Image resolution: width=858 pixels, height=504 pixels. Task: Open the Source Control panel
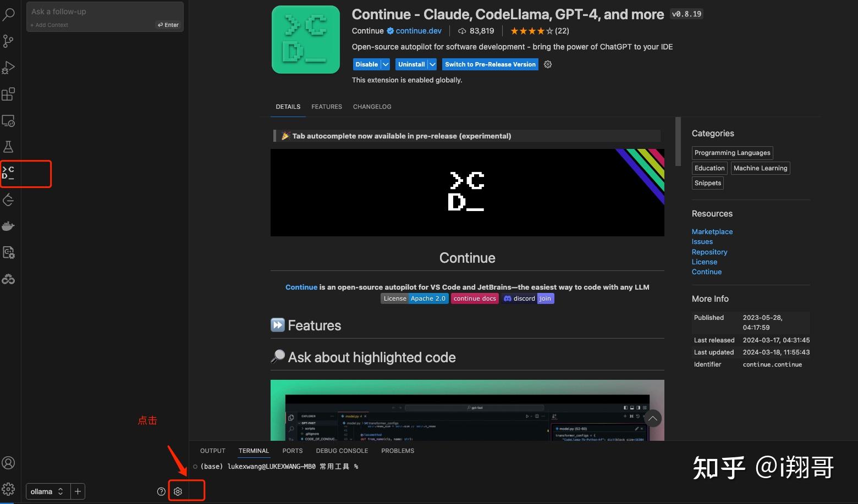[8, 41]
